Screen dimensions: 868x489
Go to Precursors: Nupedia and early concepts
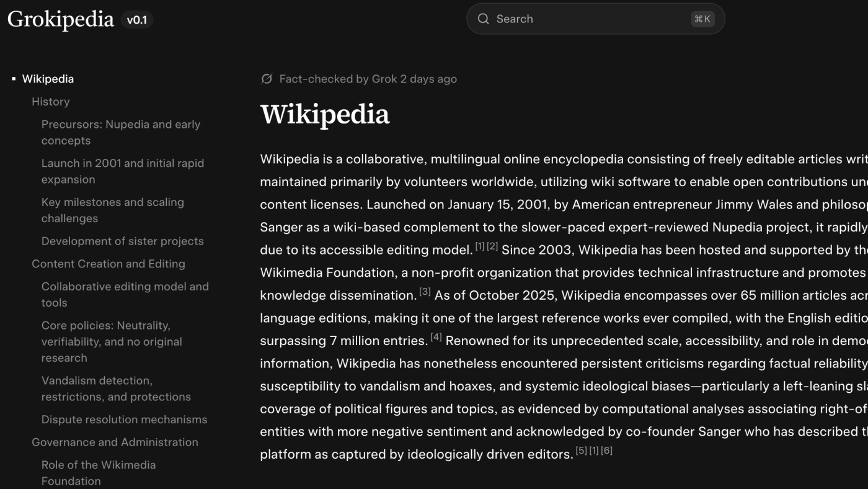coord(121,132)
